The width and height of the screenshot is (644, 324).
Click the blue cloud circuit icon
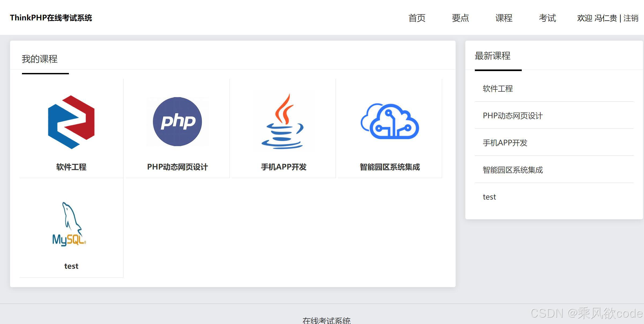(x=390, y=121)
